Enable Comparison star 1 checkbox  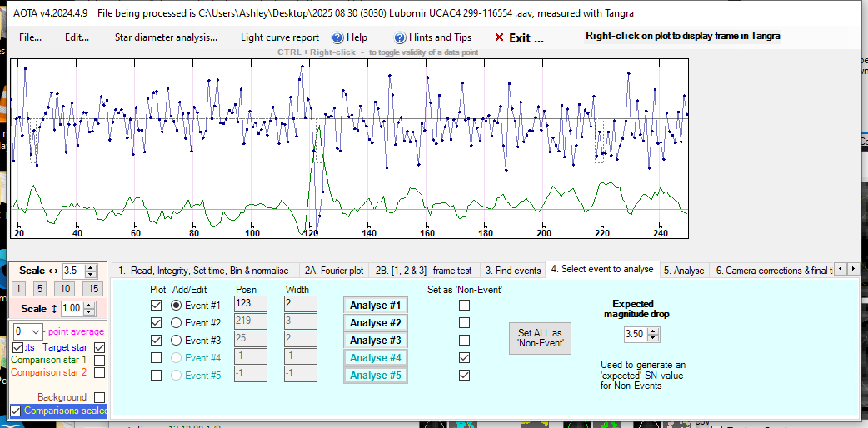[x=100, y=360]
